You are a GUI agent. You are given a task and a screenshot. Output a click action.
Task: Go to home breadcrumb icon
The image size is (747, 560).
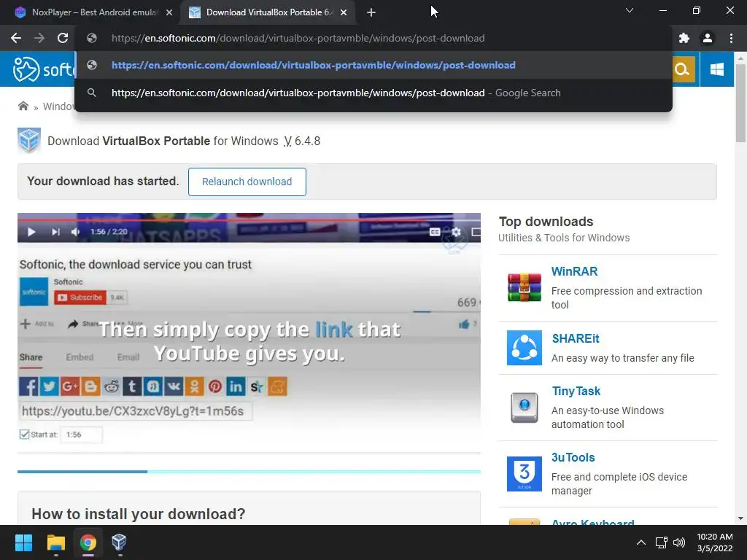[23, 106]
